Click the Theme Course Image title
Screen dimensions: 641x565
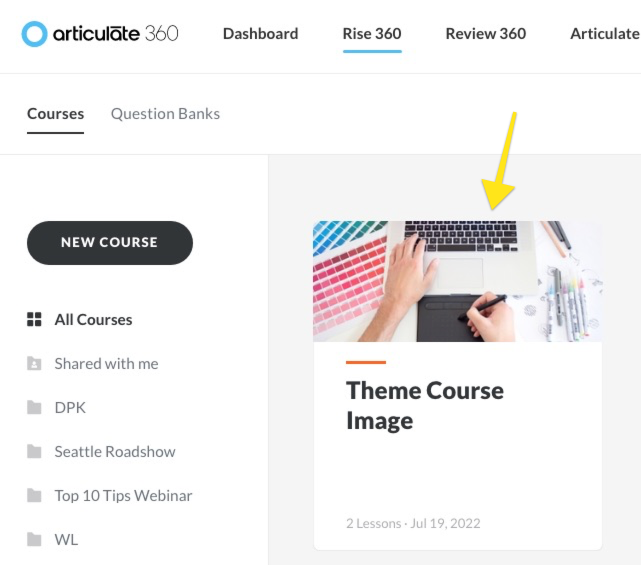coord(425,405)
